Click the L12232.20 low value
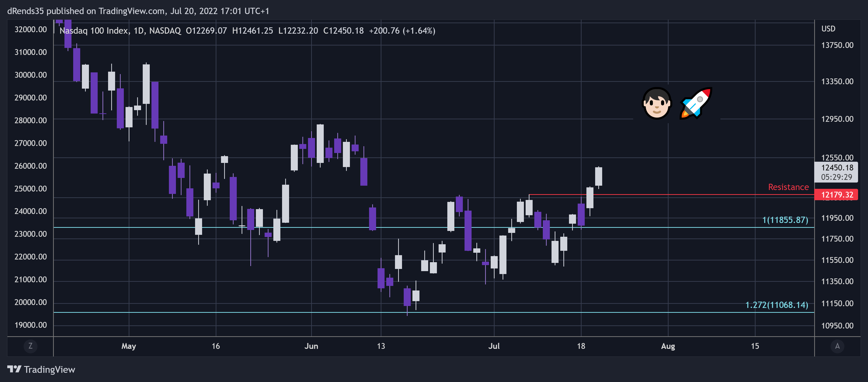Viewport: 868px width, 382px height. coord(298,31)
